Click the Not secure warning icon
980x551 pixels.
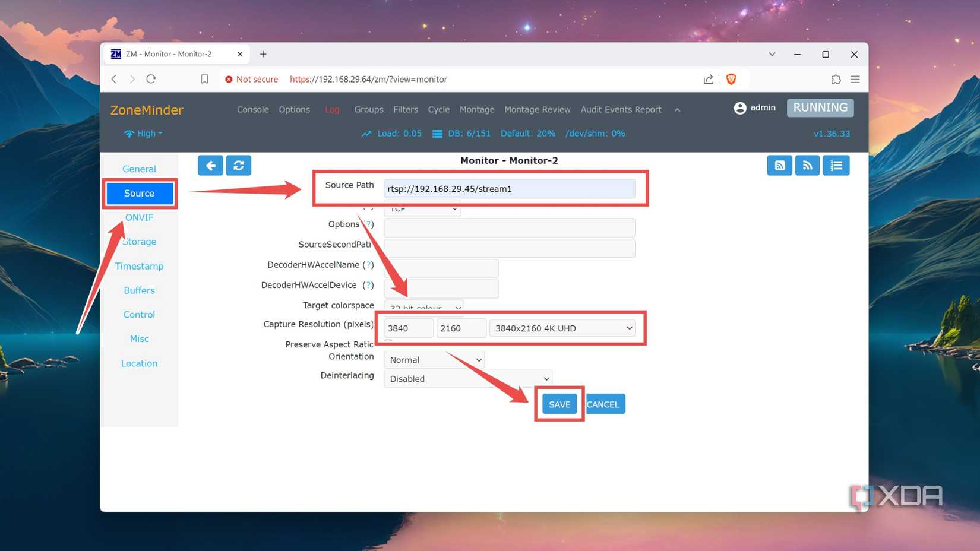[x=229, y=79]
